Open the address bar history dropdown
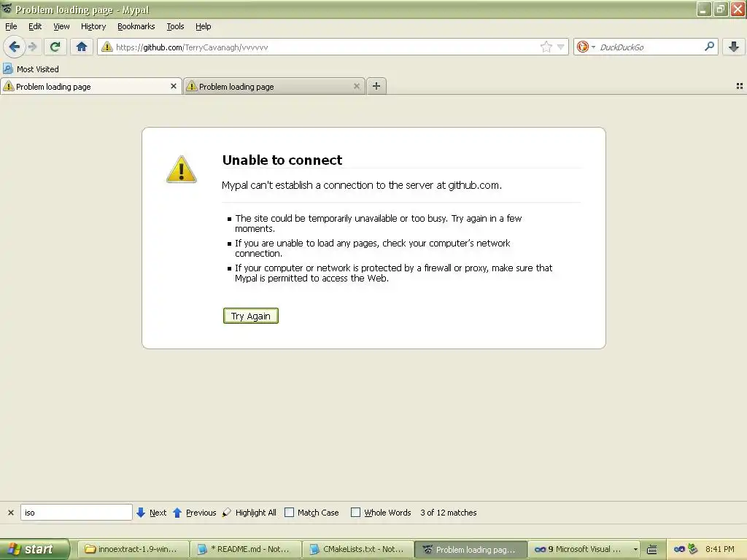 [x=561, y=47]
